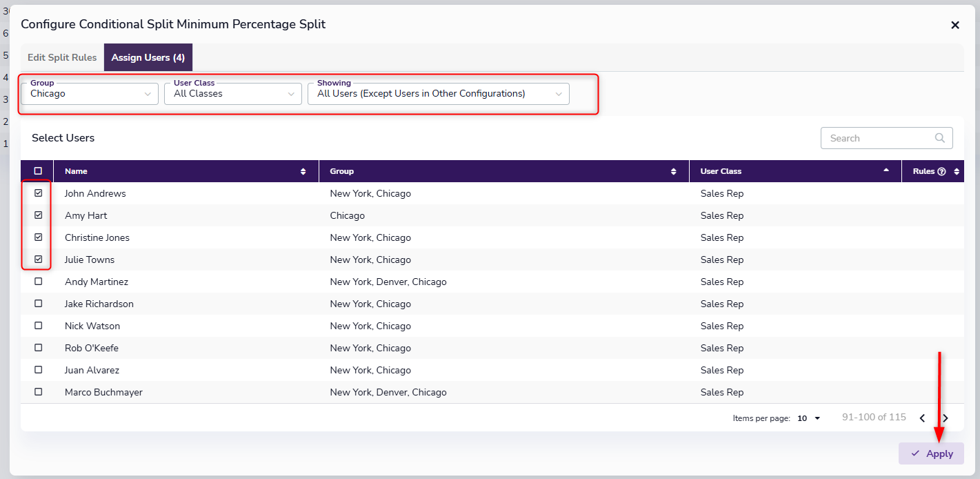Open the Group dropdown showing Chicago
This screenshot has height=479, width=980.
[90, 94]
